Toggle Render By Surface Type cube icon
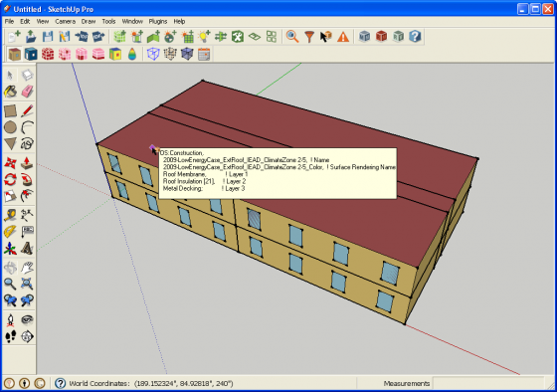The image size is (557, 392). pos(15,54)
